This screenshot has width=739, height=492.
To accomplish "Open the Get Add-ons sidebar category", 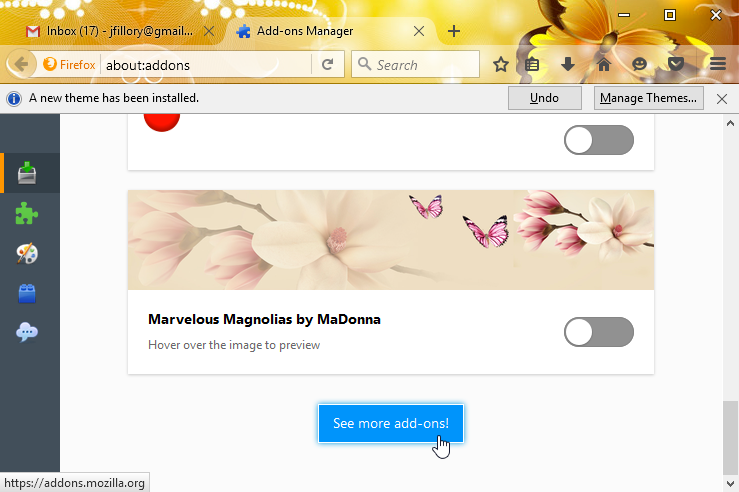I will pyautogui.click(x=27, y=174).
